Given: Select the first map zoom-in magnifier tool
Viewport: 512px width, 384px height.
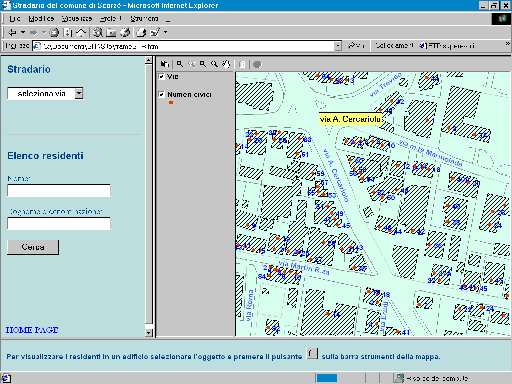Looking at the screenshot, I should pos(180,64).
